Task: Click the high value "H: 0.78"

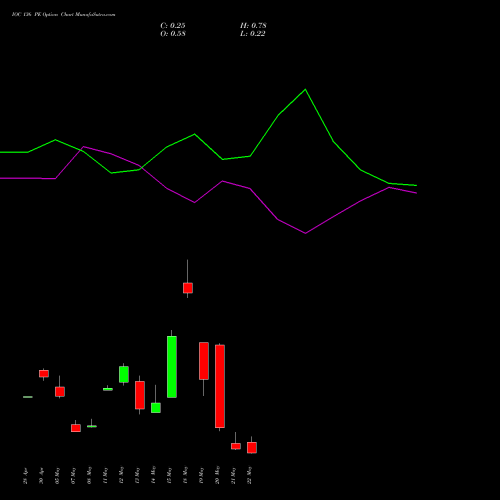Action: (253, 26)
